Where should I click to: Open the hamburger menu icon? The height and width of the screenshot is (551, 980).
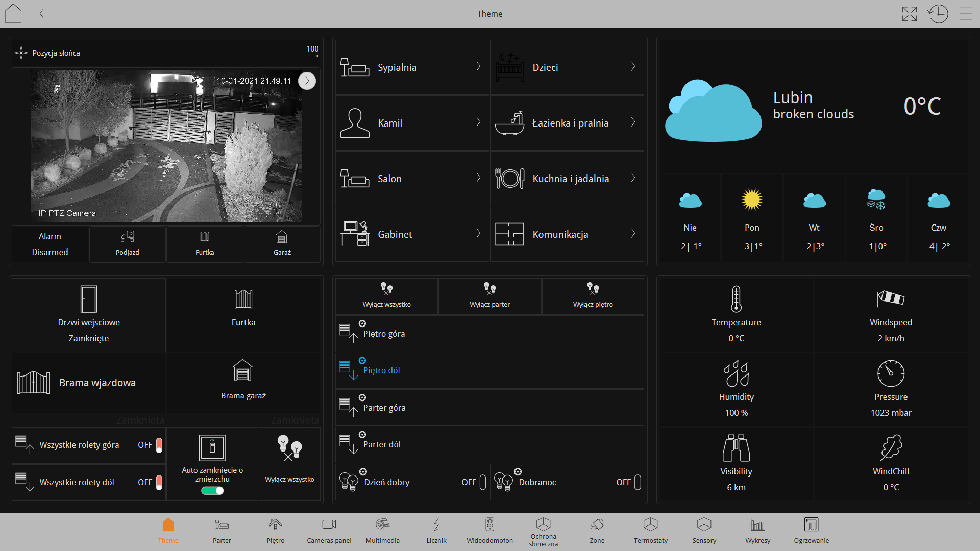coord(965,14)
